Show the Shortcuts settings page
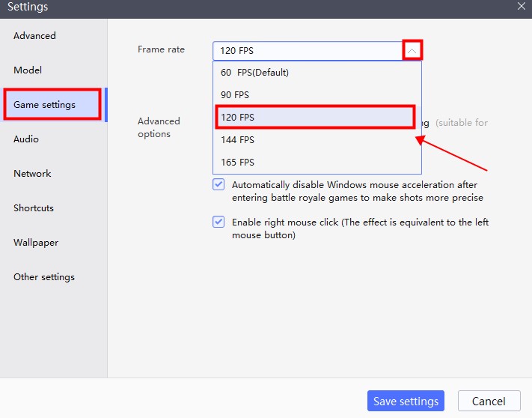This screenshot has height=418, width=532. coord(34,208)
